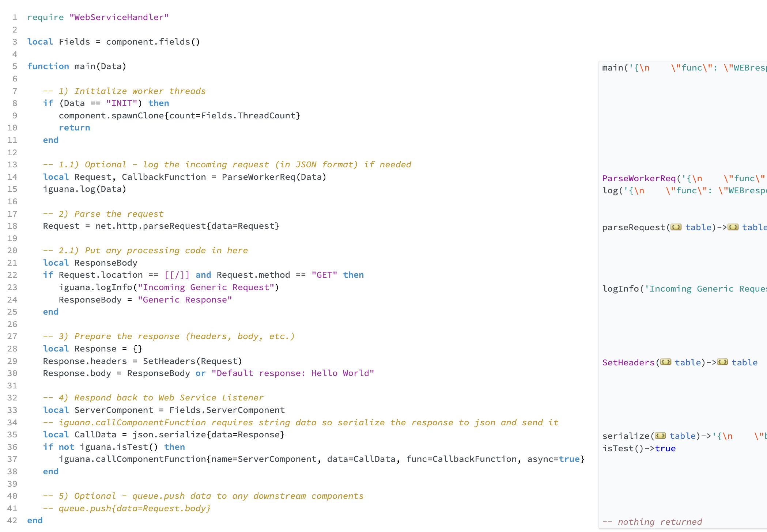Click the "nothing returned" annotation
Screen dimensions: 767x532
click(x=652, y=522)
